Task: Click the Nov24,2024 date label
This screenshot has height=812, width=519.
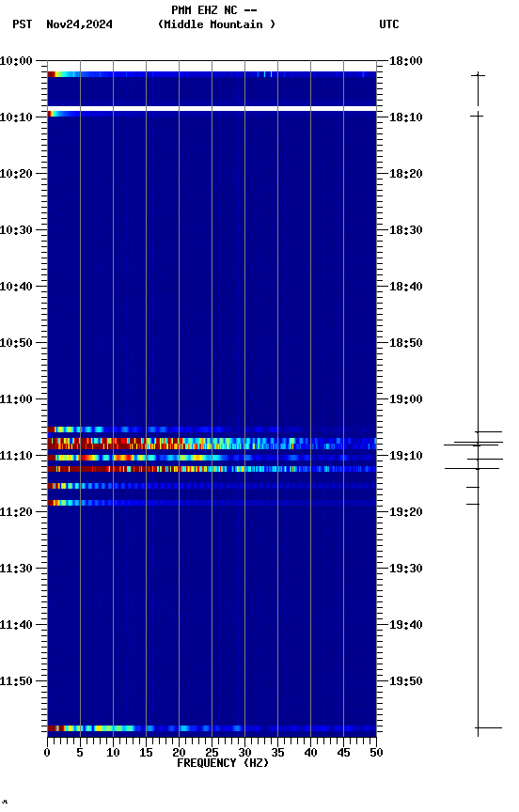Action: pos(79,24)
